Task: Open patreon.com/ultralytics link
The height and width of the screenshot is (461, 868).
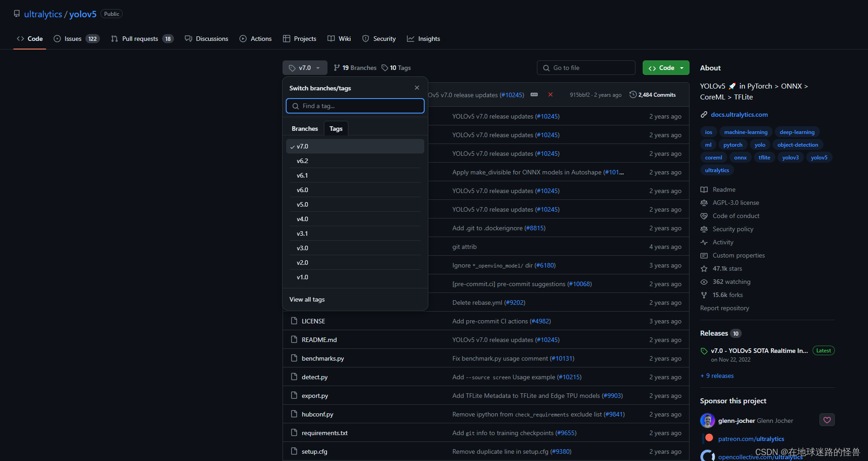Action: (751, 439)
